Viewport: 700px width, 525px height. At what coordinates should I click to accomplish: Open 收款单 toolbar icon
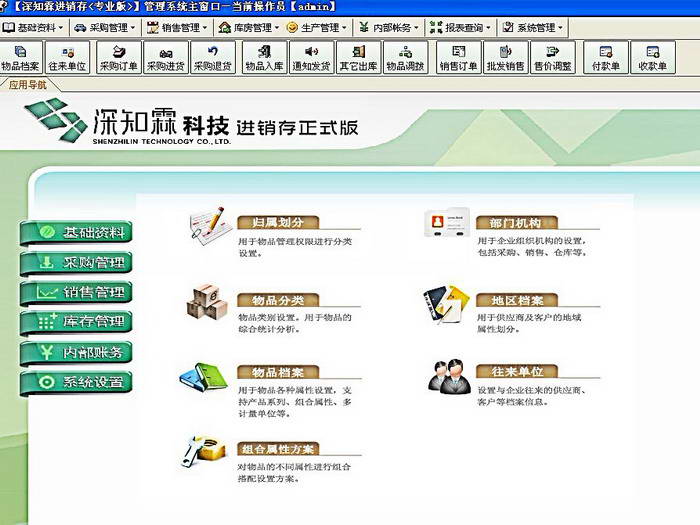tap(653, 58)
